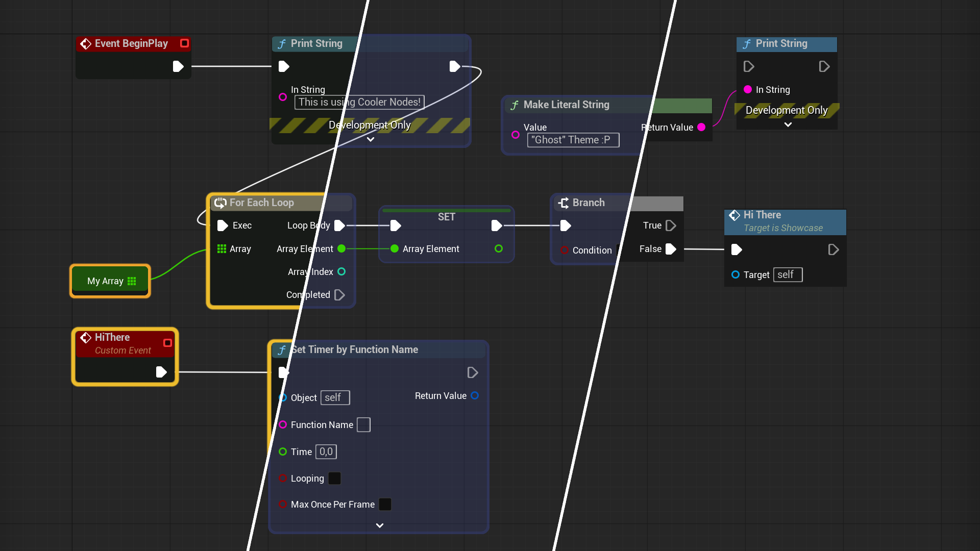Click the Event BeginPlay output exec pin
This screenshot has height=551, width=980.
(178, 66)
